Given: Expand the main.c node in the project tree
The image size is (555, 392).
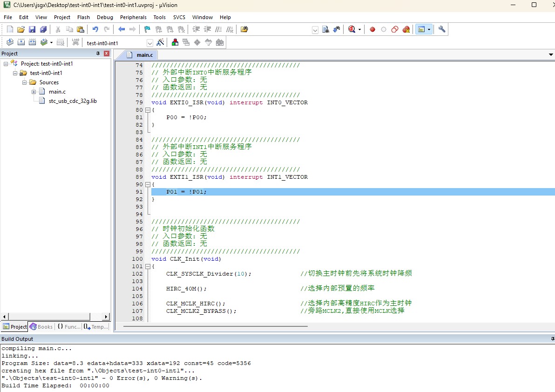Looking at the screenshot, I should pos(34,92).
